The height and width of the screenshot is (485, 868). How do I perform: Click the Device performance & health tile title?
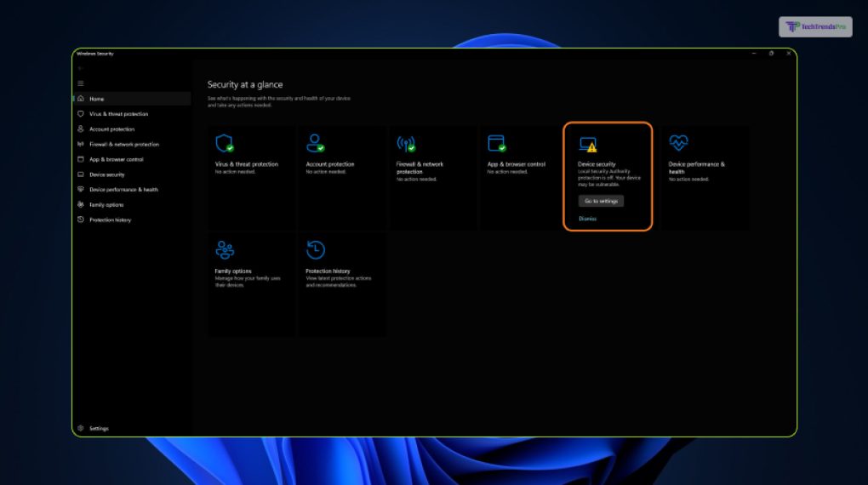click(696, 168)
